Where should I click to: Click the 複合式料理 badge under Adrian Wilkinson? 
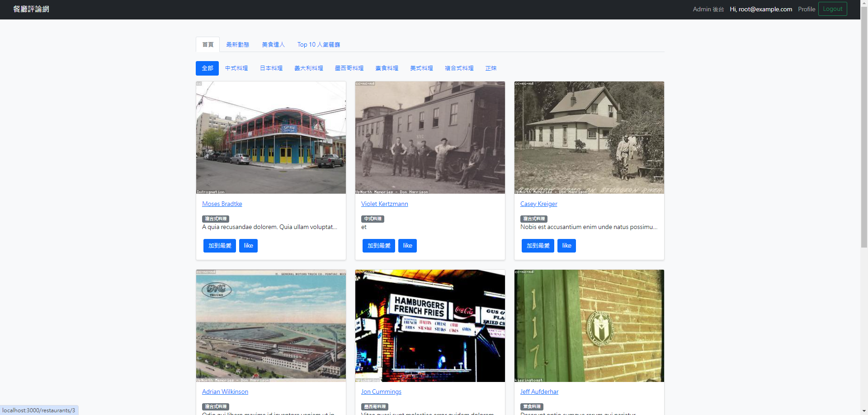click(x=216, y=407)
